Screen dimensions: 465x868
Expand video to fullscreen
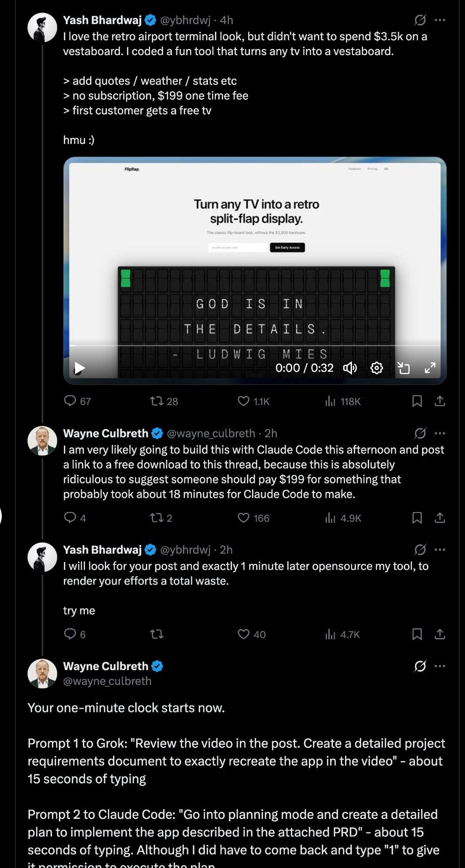tap(430, 368)
